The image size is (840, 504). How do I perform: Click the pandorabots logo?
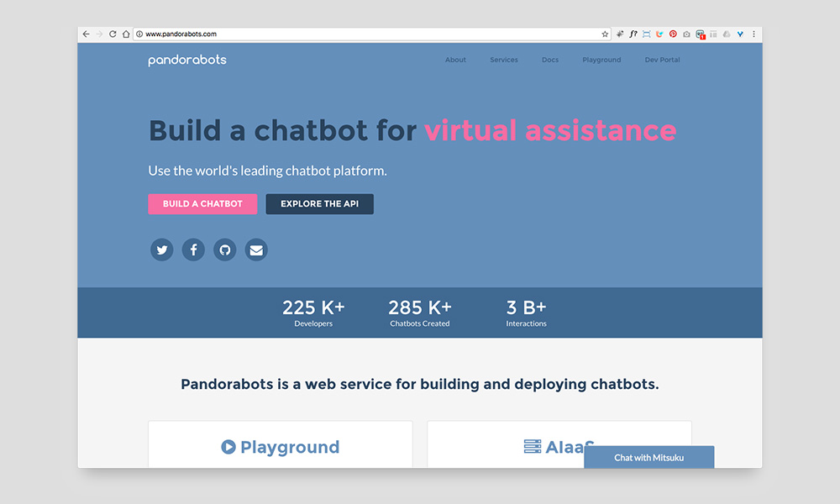187,60
